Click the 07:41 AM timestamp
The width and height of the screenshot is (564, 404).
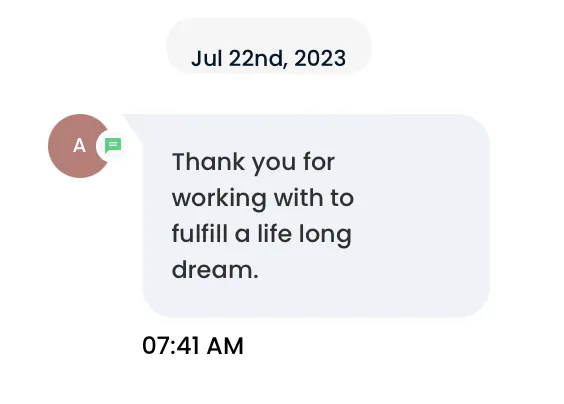coord(193,346)
